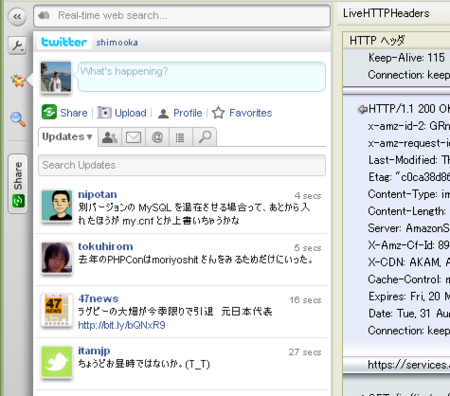Image resolution: width=450 pixels, height=396 pixels.
Task: Click the response arrow icon beside HTTP/1.1
Action: (x=362, y=109)
